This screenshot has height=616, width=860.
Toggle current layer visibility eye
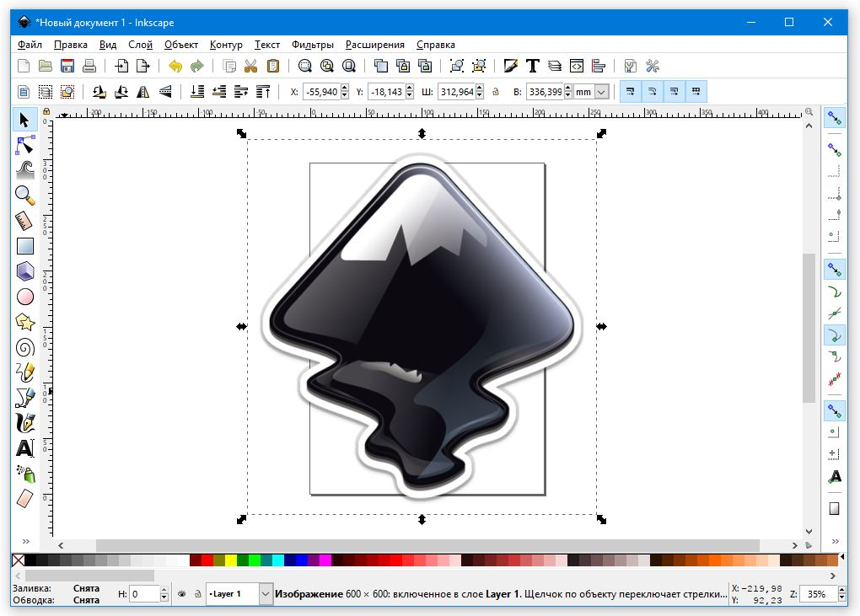tap(182, 593)
